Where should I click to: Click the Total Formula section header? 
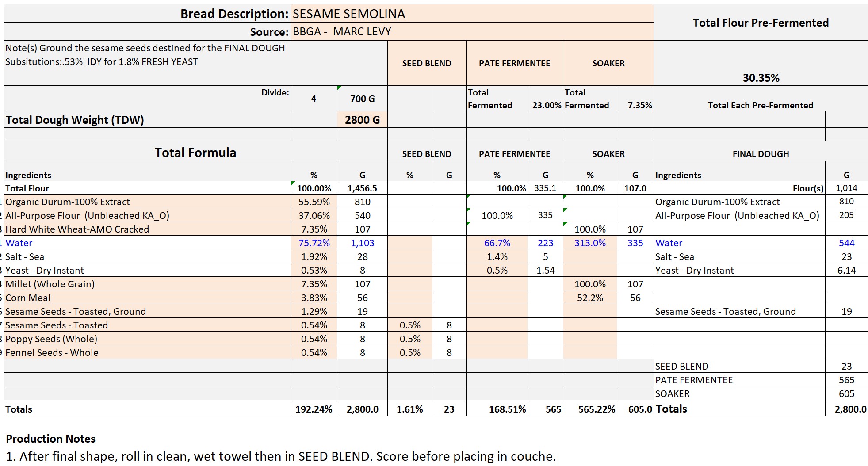tap(195, 153)
